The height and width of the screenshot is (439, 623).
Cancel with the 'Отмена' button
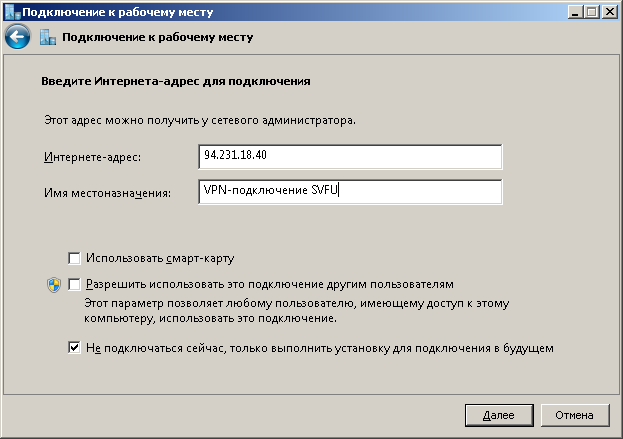[x=575, y=414]
